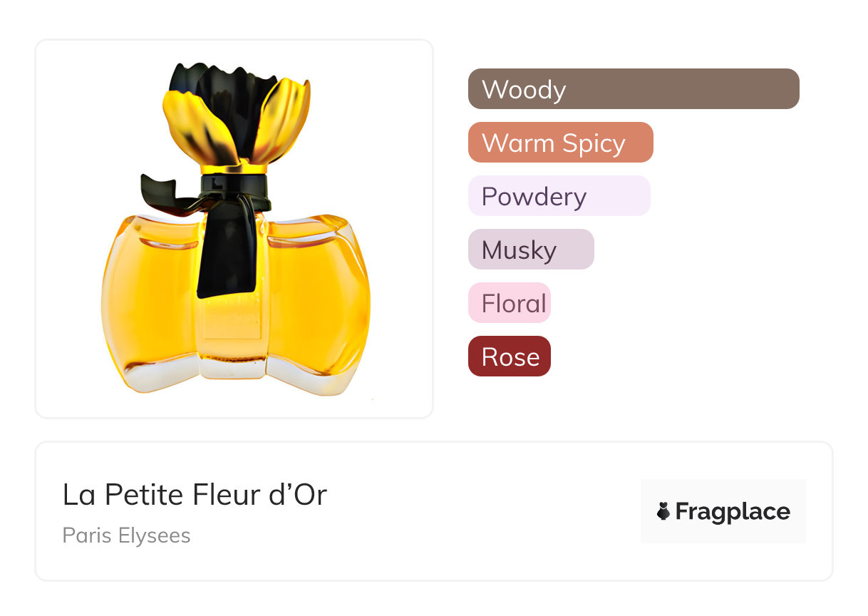Click the Fragplace wordmark text
The height and width of the screenshot is (616, 868).
(733, 511)
